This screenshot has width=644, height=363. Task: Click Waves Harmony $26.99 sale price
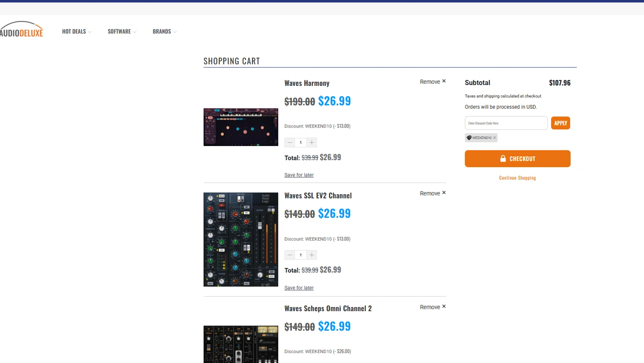pos(334,101)
